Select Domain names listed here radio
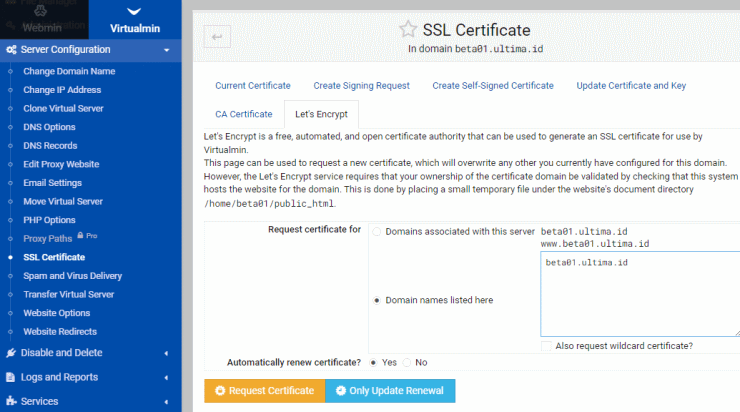This screenshot has height=412, width=740. 377,300
